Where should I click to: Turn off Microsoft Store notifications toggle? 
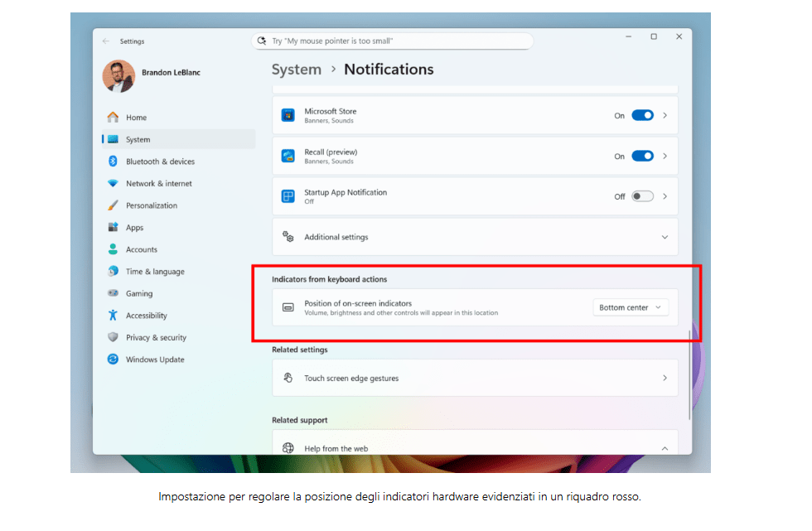click(642, 116)
